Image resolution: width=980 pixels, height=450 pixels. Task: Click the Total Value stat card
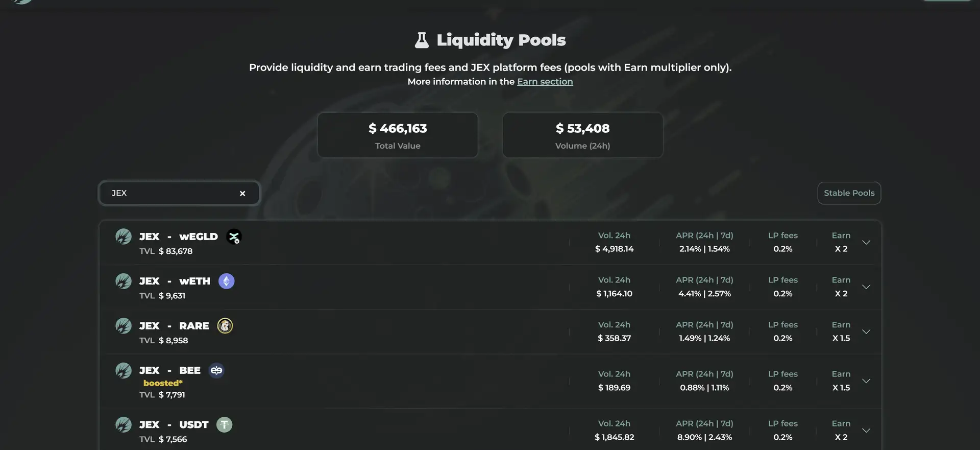point(398,135)
